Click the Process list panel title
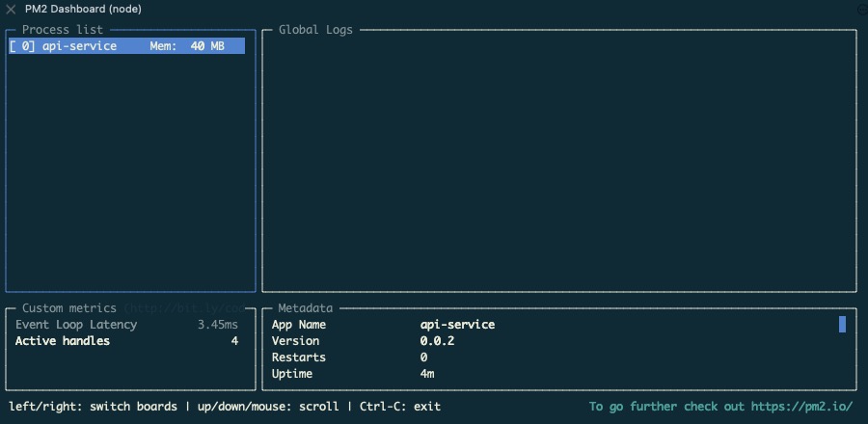This screenshot has height=424, width=868. click(x=63, y=30)
